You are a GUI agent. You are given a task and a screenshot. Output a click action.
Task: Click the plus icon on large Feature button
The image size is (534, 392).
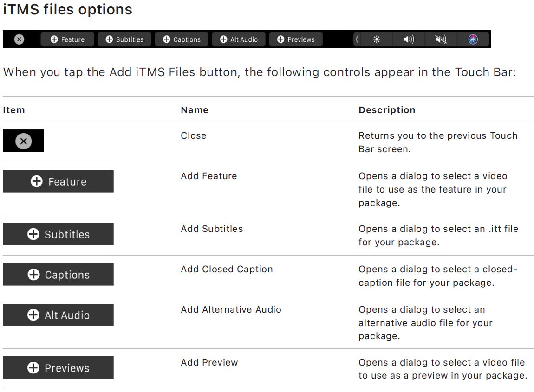click(36, 181)
